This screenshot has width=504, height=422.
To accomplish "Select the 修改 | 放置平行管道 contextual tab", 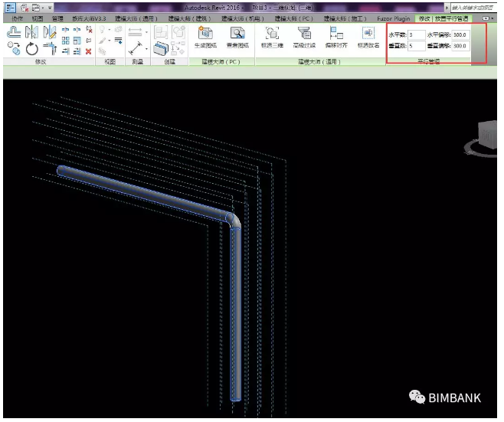I will tap(443, 18).
